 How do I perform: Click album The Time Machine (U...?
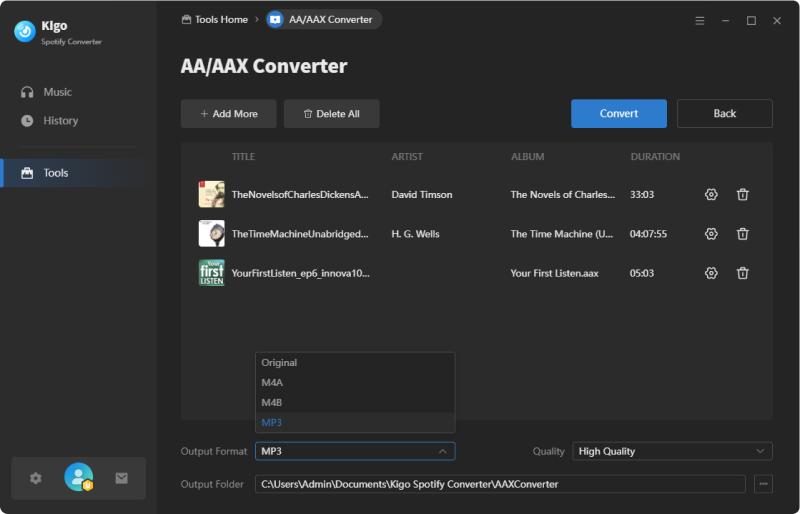pyautogui.click(x=562, y=234)
